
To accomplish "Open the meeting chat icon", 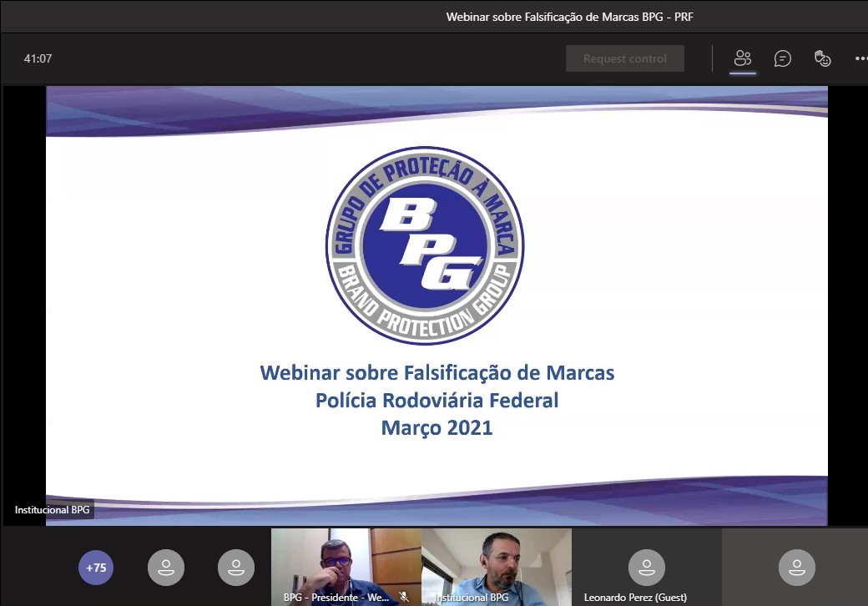I will pyautogui.click(x=783, y=58).
